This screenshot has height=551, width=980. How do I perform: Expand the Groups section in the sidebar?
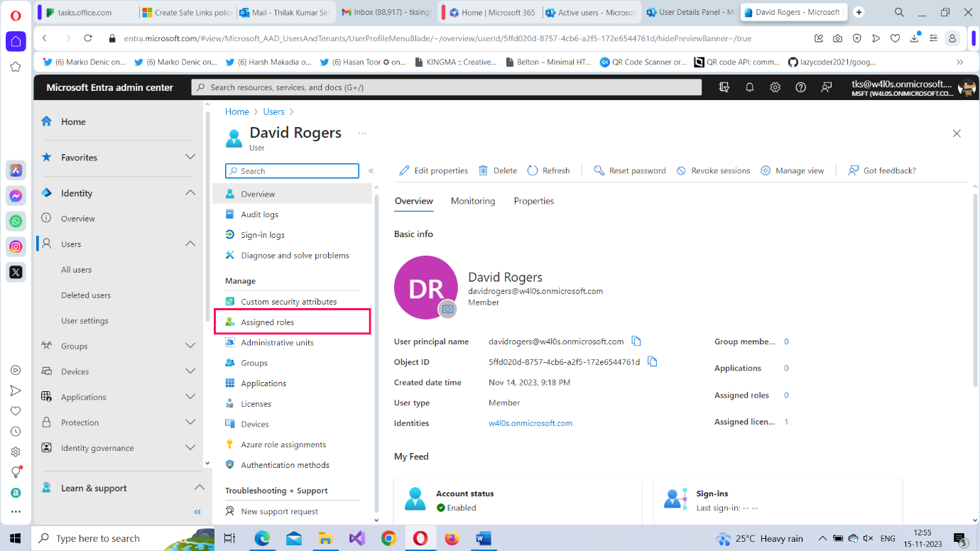[x=190, y=346]
